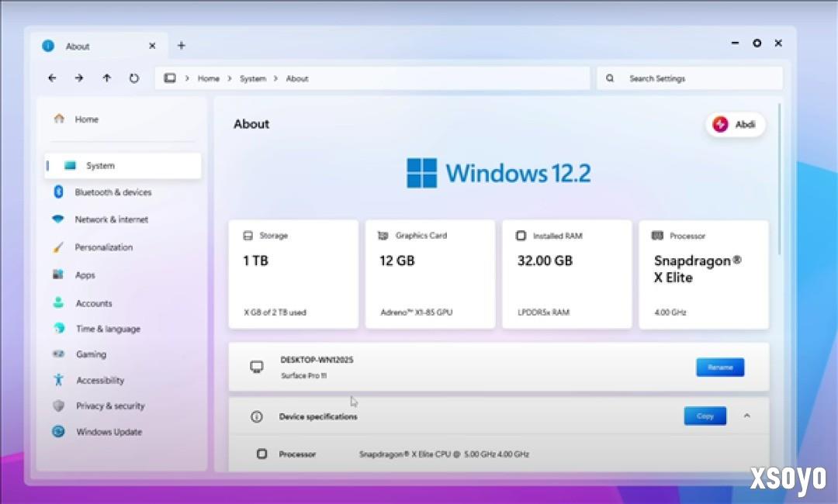Screen dimensions: 838x504
Task: Select the 12 GB graphics value
Action: 397,261
